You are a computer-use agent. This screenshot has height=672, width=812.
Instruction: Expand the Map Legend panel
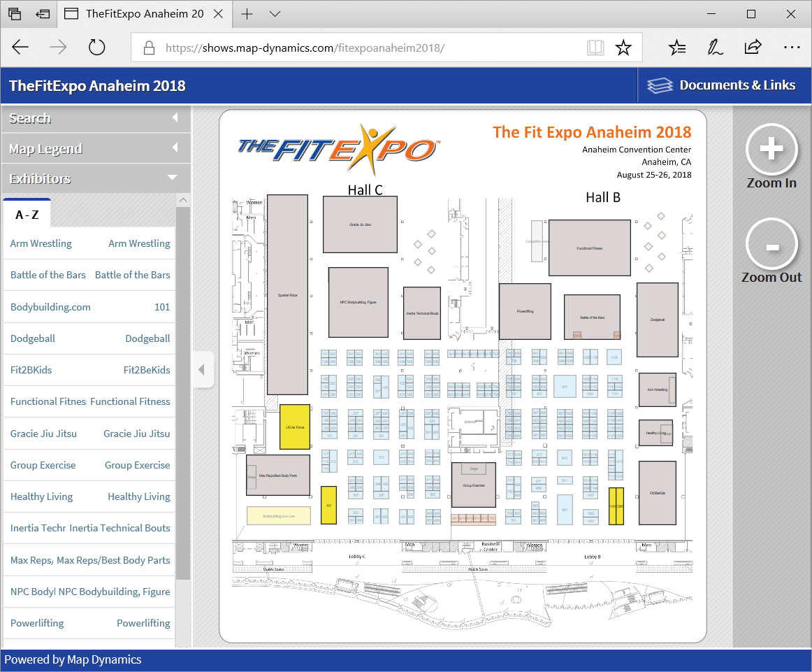click(96, 149)
